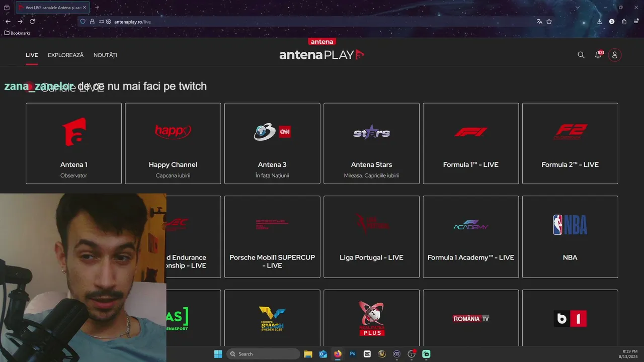Open File Explorer from taskbar
The height and width of the screenshot is (362, 644).
tap(308, 354)
